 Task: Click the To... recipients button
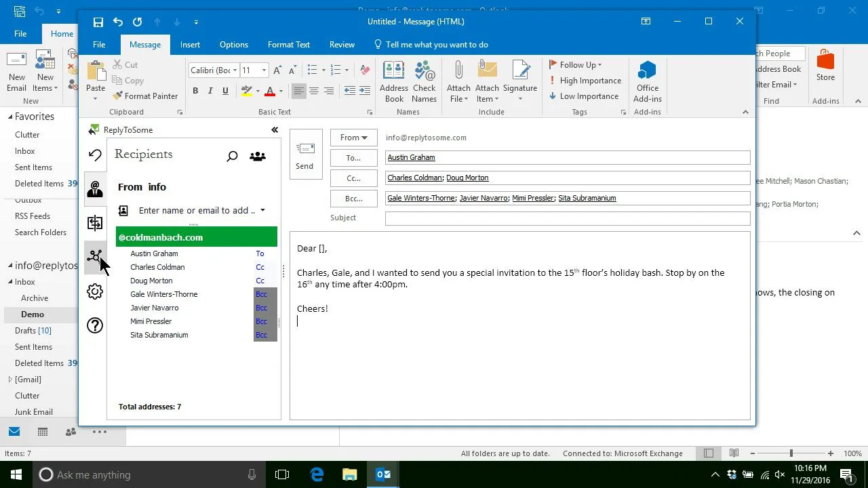[354, 158]
